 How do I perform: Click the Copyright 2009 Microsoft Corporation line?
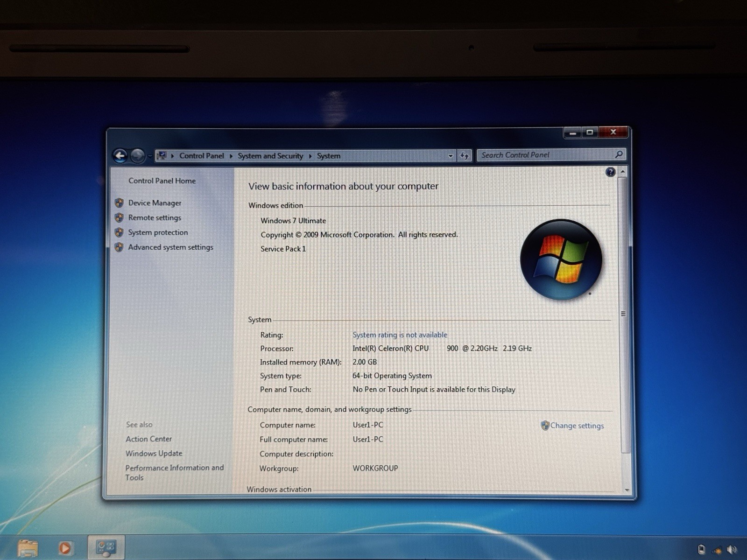[359, 235]
